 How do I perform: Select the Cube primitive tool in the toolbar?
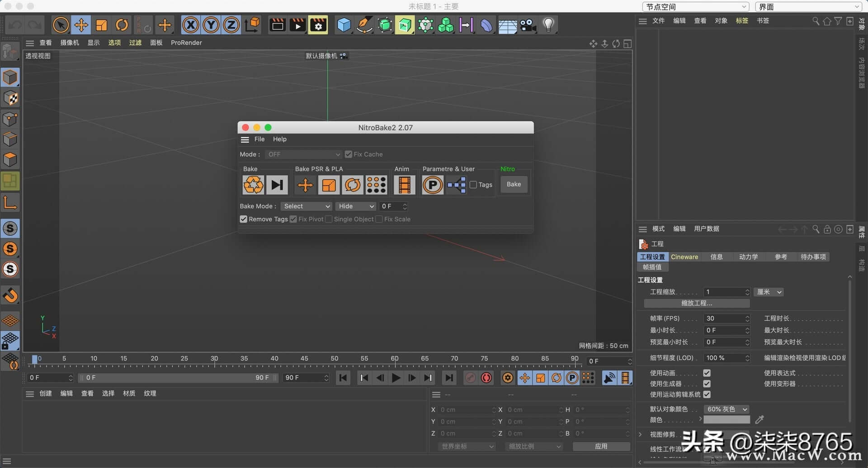point(344,25)
